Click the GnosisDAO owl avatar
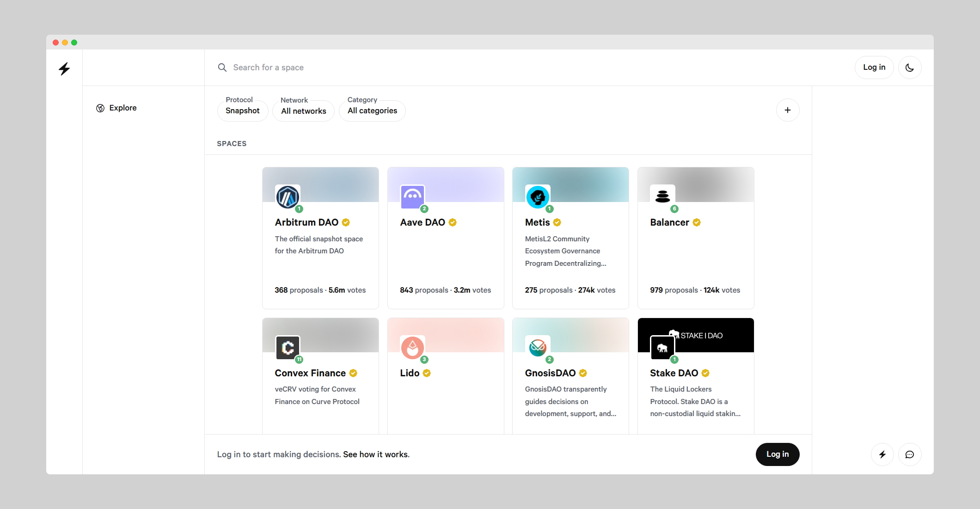This screenshot has width=980, height=509. [538, 348]
